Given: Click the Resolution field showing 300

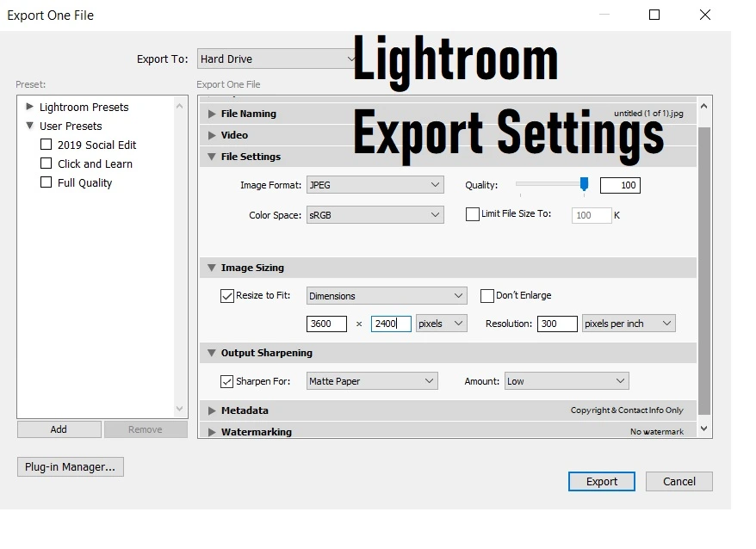Looking at the screenshot, I should (x=557, y=324).
